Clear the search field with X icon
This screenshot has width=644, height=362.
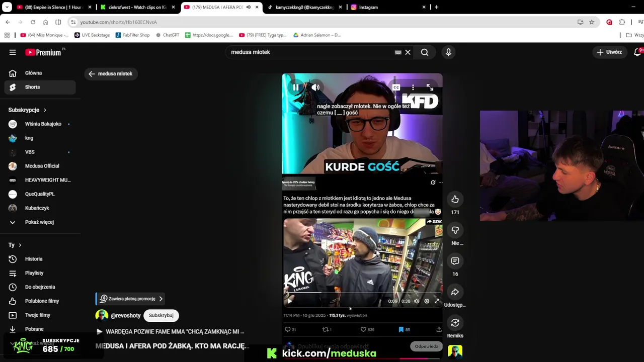click(408, 52)
